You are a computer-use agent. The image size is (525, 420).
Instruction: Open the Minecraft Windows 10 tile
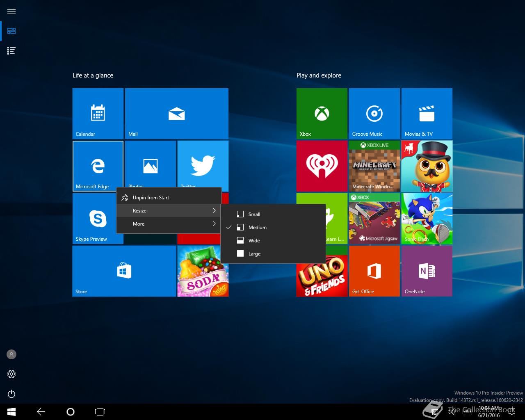point(374,166)
